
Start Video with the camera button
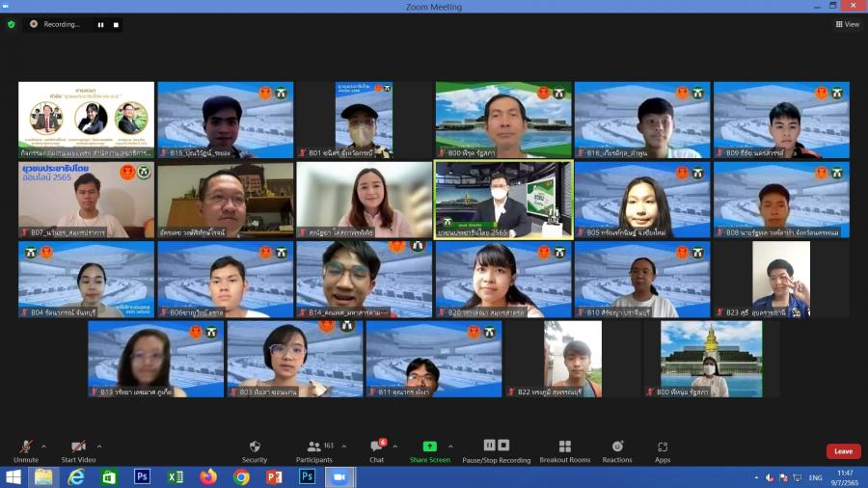coord(78,448)
